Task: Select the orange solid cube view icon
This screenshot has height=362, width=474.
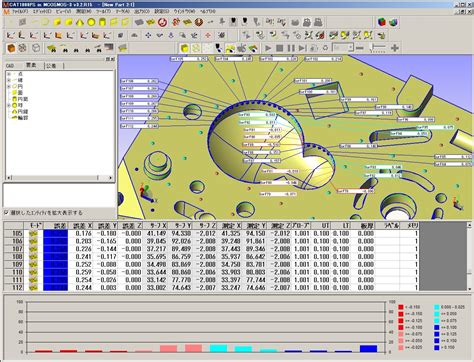Action: click(11, 48)
